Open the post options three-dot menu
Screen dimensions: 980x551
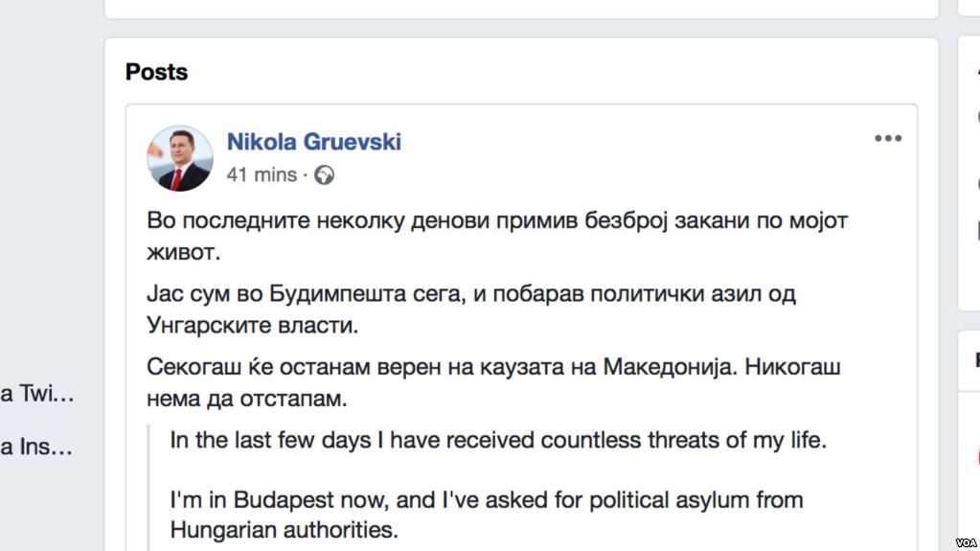coord(888,139)
